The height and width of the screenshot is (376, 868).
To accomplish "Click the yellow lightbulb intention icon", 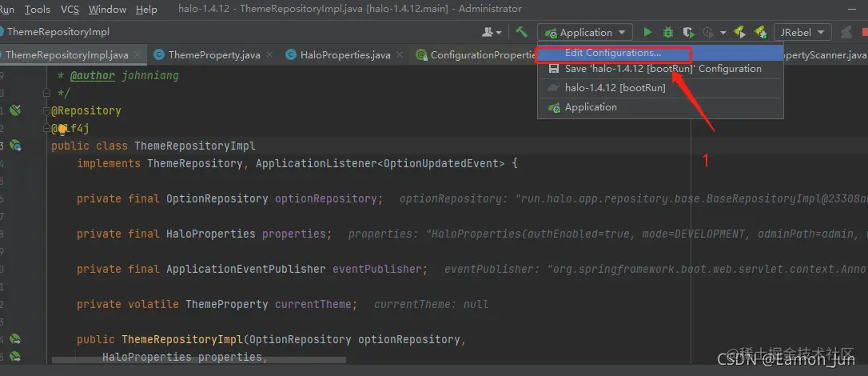I will 62,129.
